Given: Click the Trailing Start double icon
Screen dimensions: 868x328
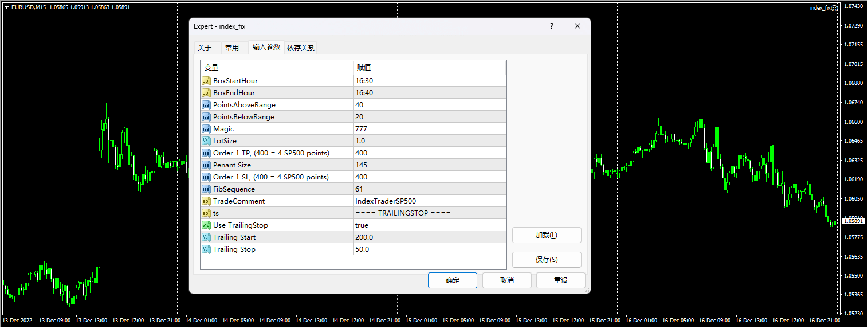Looking at the screenshot, I should (206, 237).
